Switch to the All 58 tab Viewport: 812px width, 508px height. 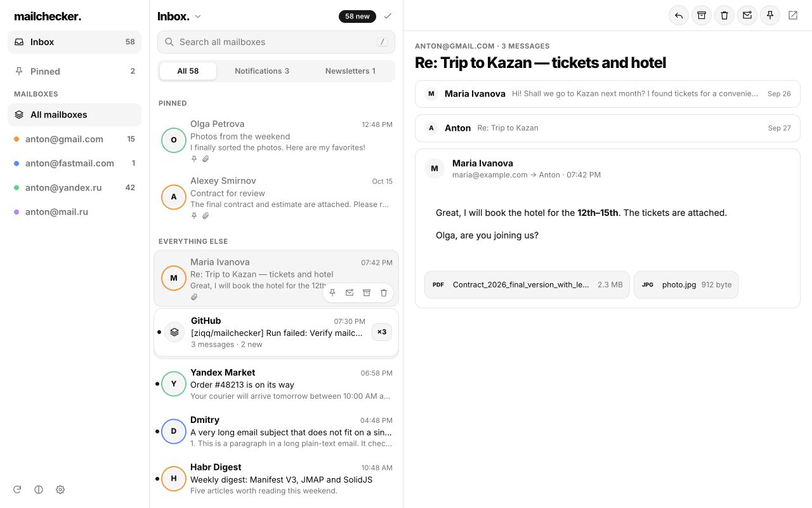click(x=188, y=71)
